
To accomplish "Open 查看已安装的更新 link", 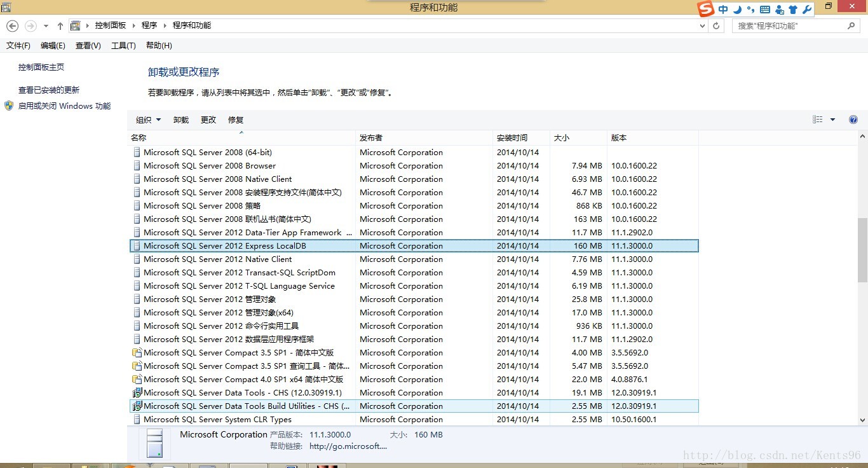I will (49, 90).
